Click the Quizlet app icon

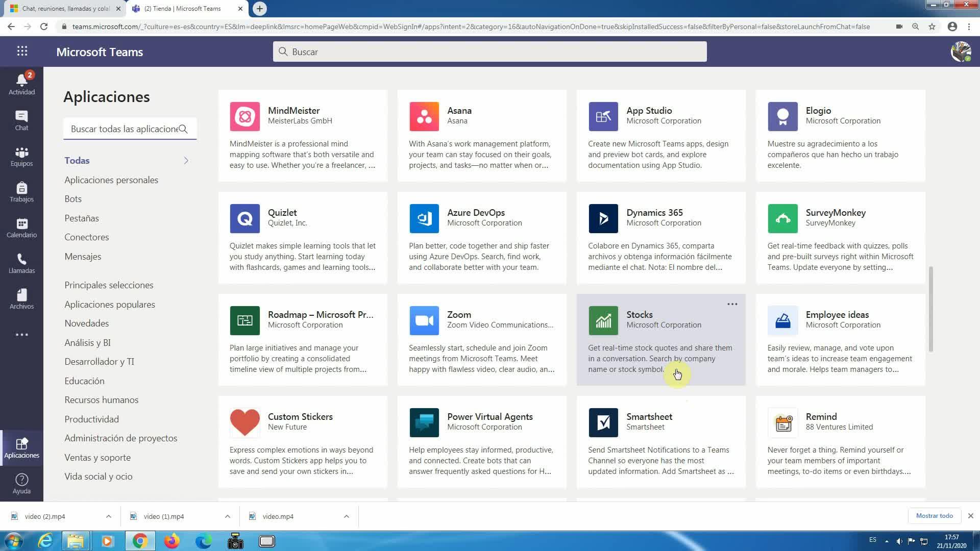click(244, 218)
